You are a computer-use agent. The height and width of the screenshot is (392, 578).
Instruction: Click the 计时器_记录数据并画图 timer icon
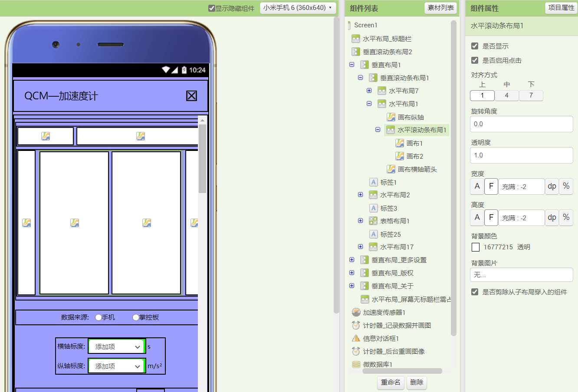click(356, 325)
